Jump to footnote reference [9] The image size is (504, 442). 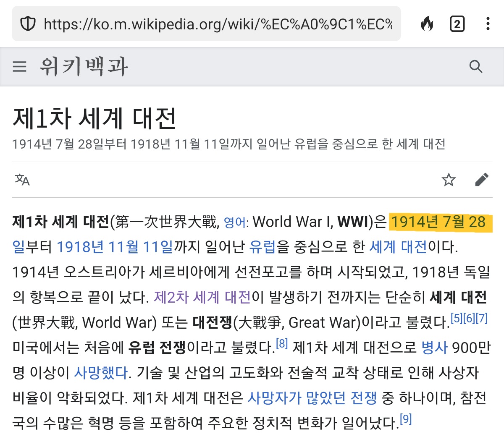406,419
